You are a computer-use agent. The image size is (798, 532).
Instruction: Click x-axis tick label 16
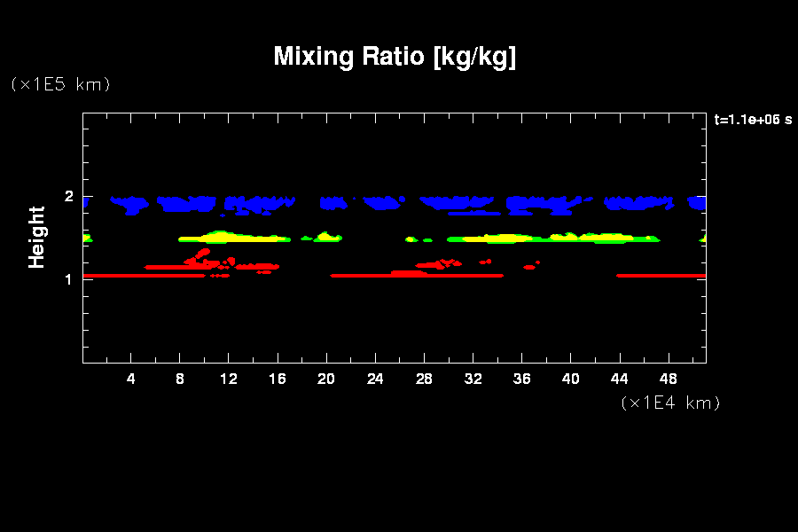(278, 379)
